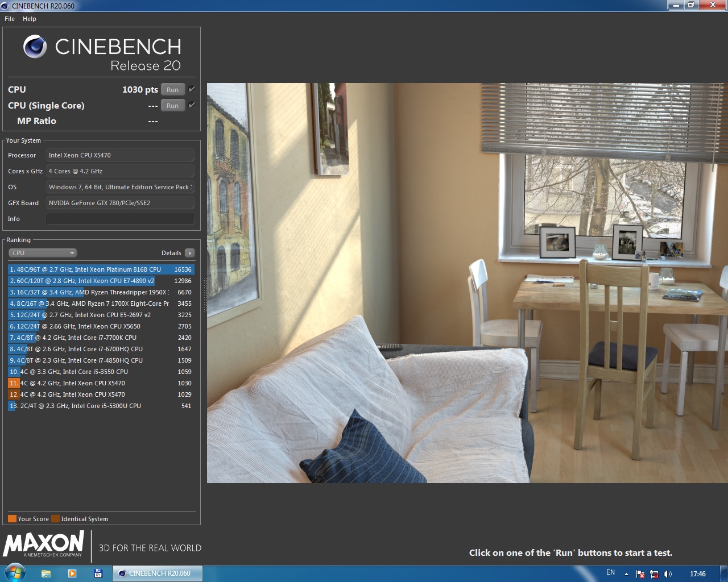The width and height of the screenshot is (728, 582).
Task: Select ranking row 3 Ryzen Threadripper 1950X
Action: (x=101, y=292)
